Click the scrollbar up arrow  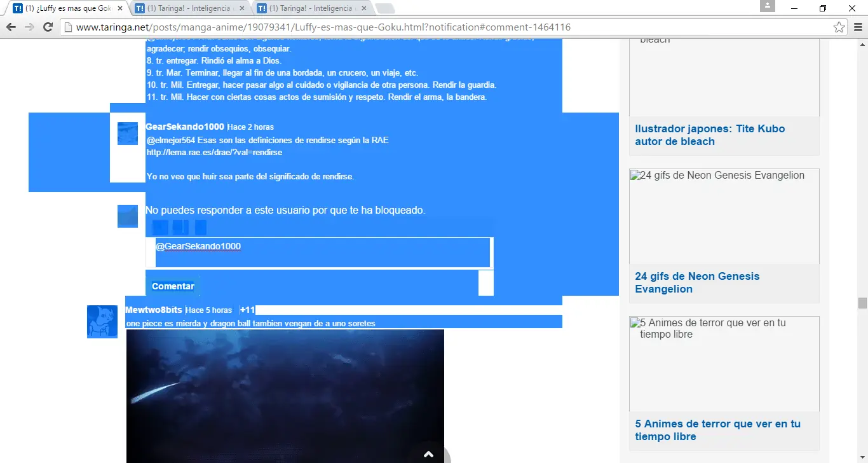(862, 44)
